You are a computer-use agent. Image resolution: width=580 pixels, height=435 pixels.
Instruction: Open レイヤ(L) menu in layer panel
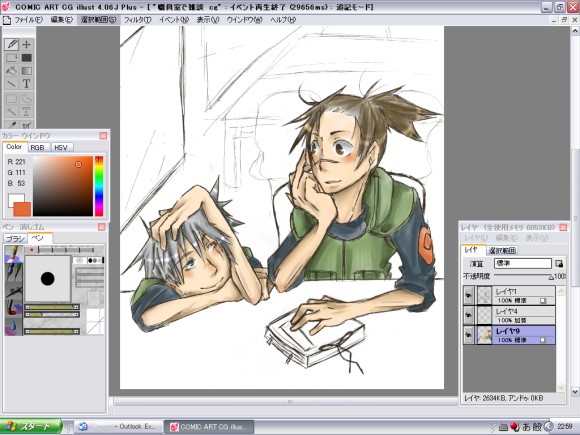[476, 238]
